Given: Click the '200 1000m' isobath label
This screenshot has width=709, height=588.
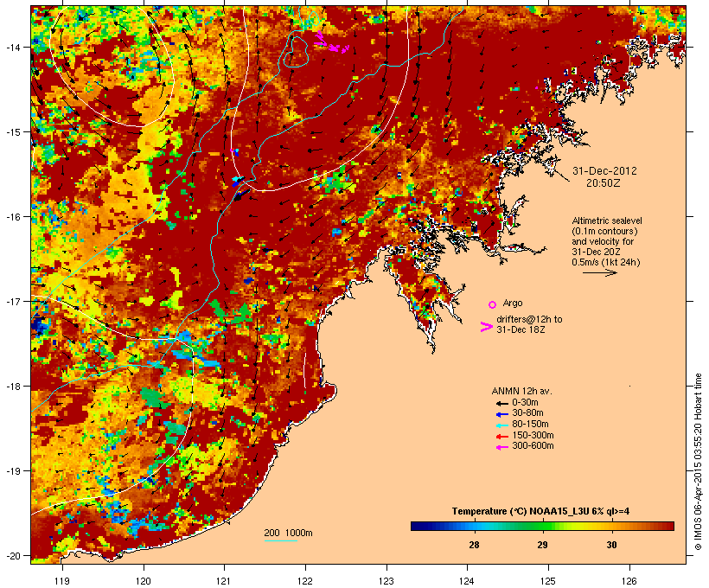Looking at the screenshot, I should [x=288, y=533].
